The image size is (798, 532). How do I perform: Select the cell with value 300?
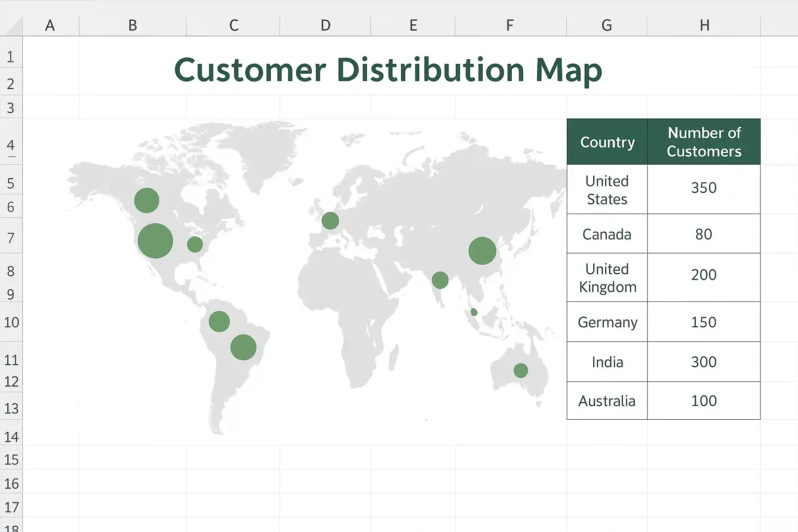[x=704, y=362]
